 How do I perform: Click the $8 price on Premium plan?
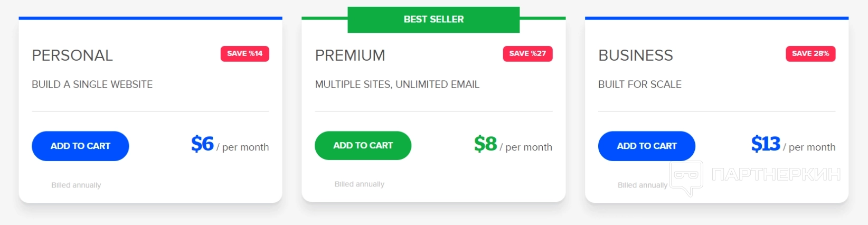pos(485,144)
